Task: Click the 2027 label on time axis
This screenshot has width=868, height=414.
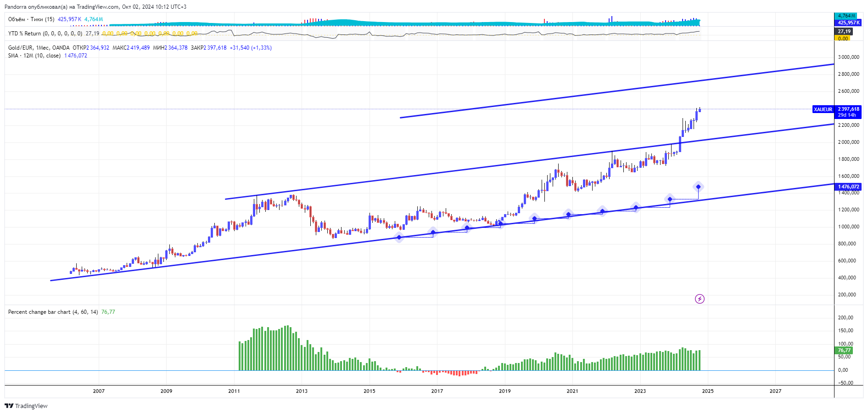Action: 775,391
